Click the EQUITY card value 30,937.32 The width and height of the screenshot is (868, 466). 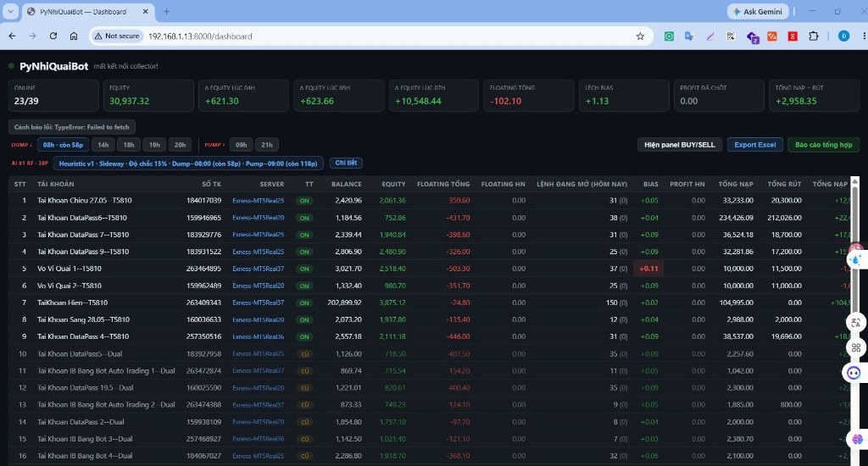click(x=129, y=102)
